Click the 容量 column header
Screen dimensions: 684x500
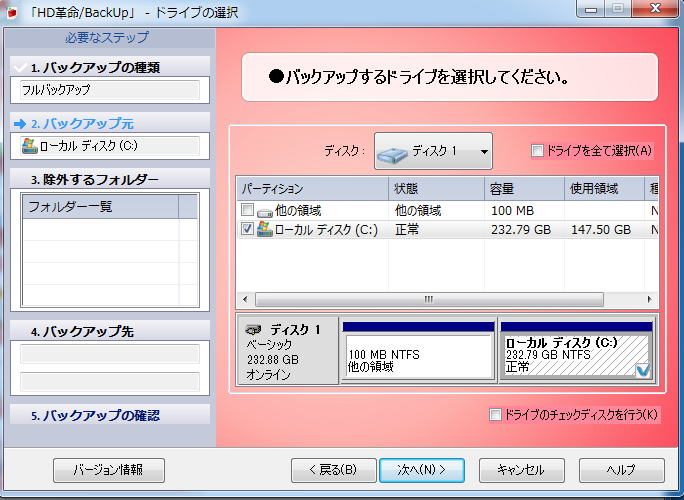[524, 188]
